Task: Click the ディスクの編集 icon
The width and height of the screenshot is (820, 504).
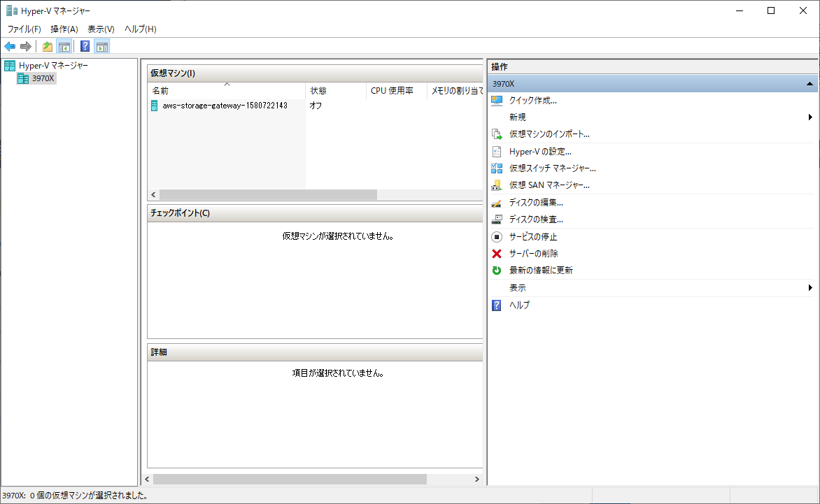Action: tap(497, 203)
